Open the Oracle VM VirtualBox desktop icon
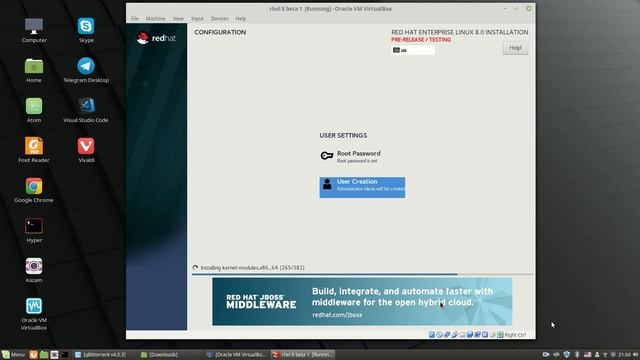Image resolution: width=640 pixels, height=360 pixels. (x=34, y=306)
